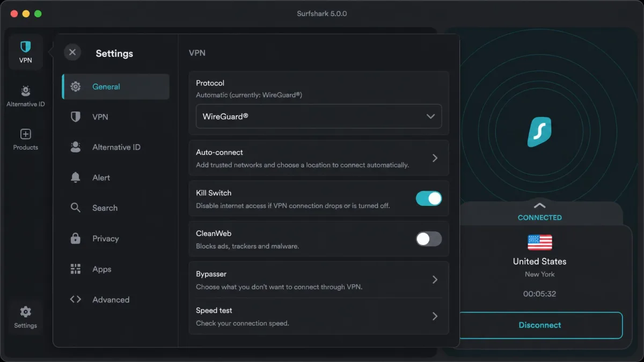Open the WireGuard protocol dropdown

click(319, 116)
